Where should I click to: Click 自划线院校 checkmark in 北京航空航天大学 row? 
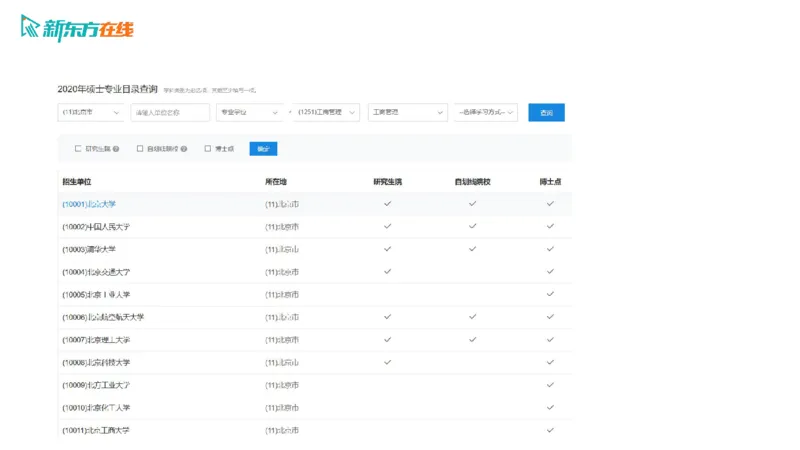(472, 317)
